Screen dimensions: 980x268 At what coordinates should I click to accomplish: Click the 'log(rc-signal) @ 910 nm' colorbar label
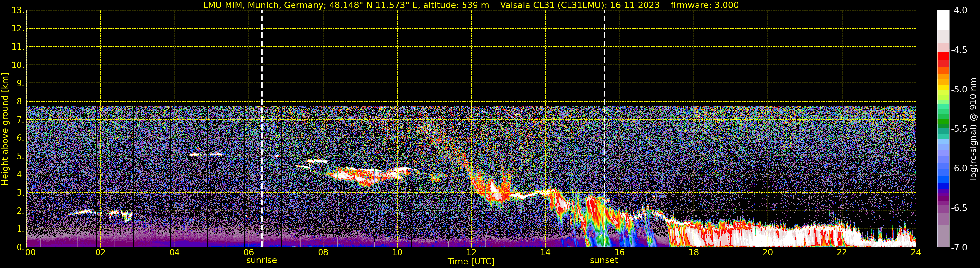point(973,129)
